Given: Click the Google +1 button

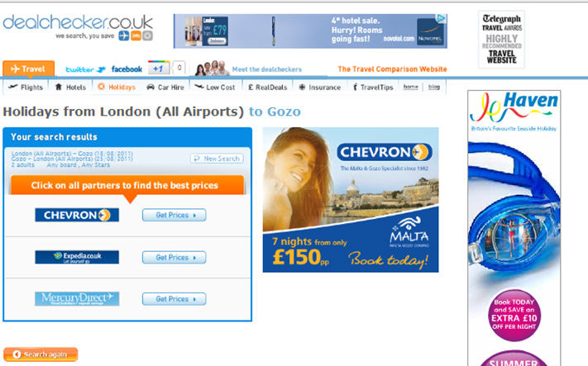Looking at the screenshot, I should click(x=159, y=69).
